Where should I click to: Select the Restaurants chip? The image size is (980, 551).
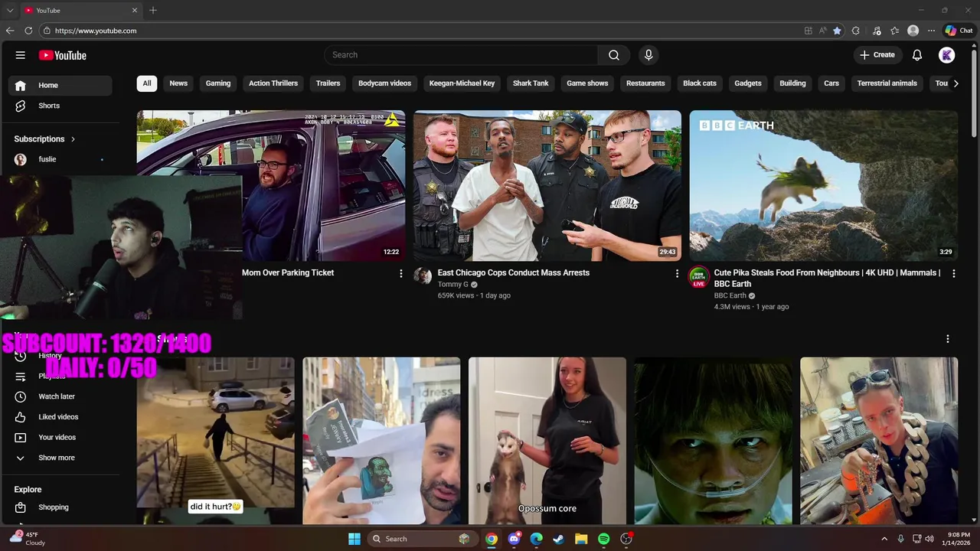645,83
